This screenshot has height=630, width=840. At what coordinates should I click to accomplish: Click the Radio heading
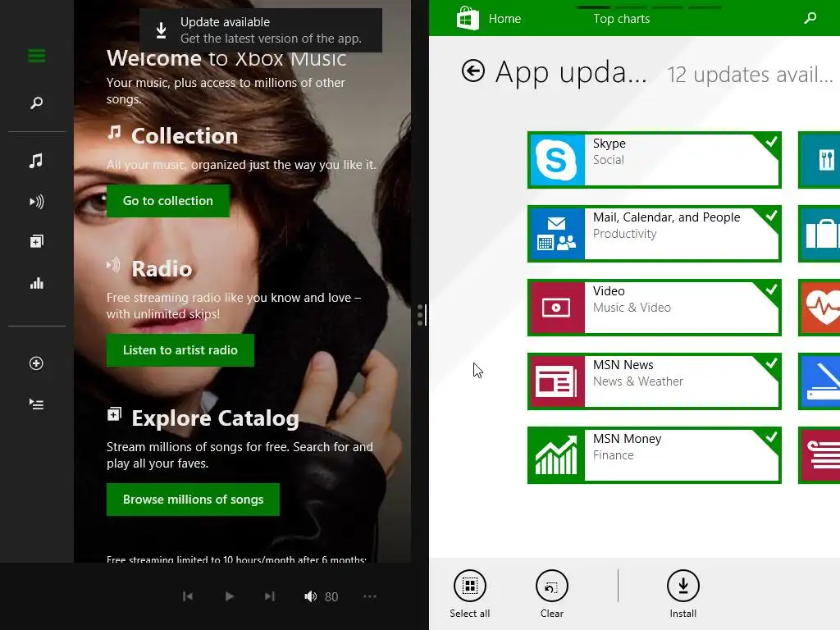[162, 269]
